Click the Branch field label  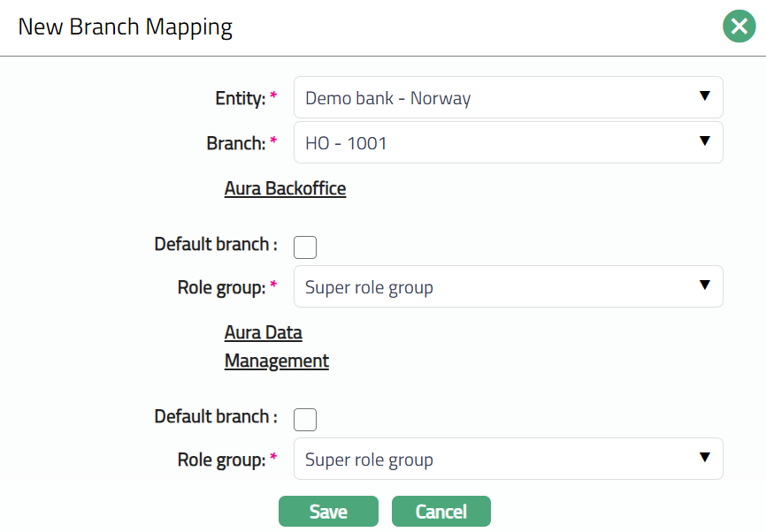point(235,143)
